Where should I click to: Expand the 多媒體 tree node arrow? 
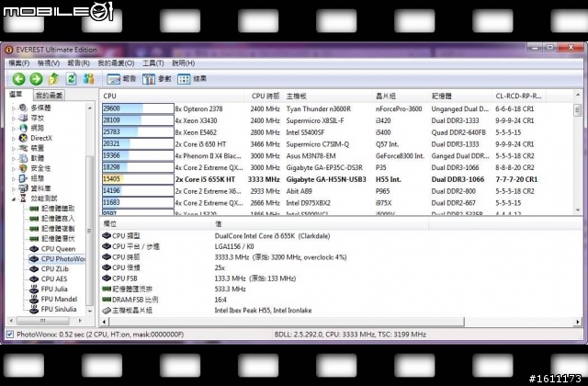(14, 108)
